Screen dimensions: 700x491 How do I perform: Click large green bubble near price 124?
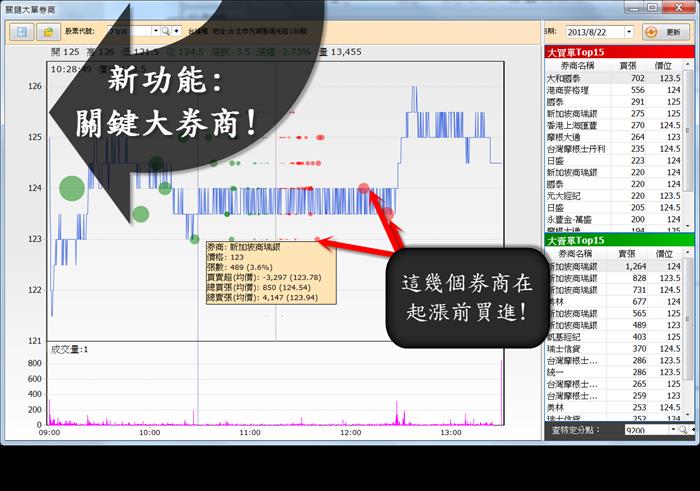pyautogui.click(x=72, y=188)
